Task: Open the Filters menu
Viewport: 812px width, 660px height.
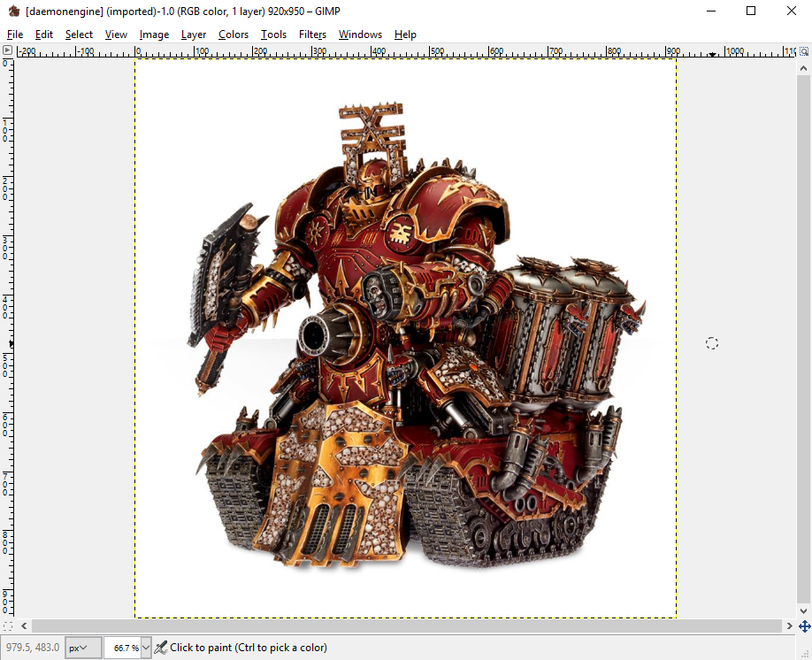Action: tap(312, 35)
